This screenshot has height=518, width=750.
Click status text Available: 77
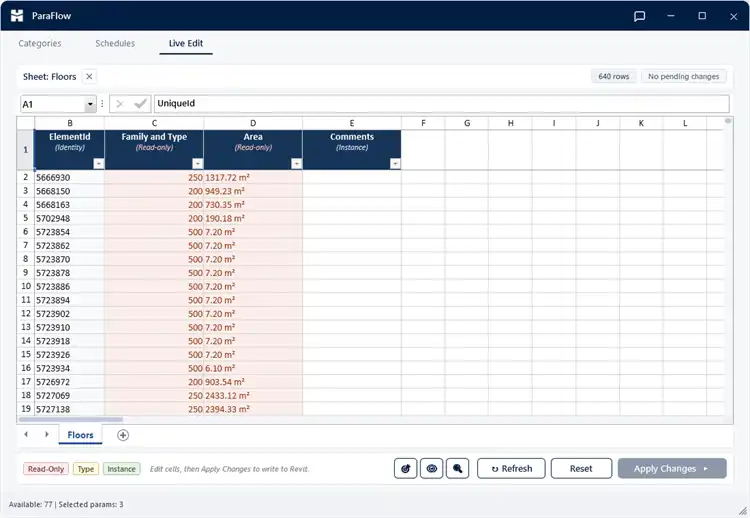[31, 505]
